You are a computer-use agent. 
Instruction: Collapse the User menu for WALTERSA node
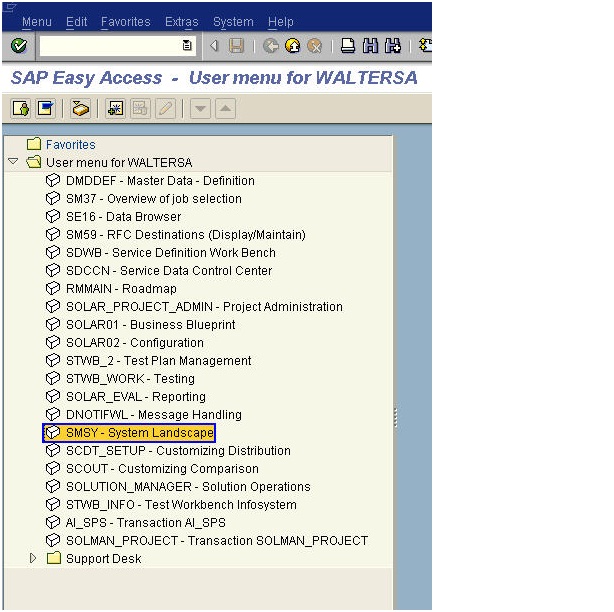tap(13, 162)
